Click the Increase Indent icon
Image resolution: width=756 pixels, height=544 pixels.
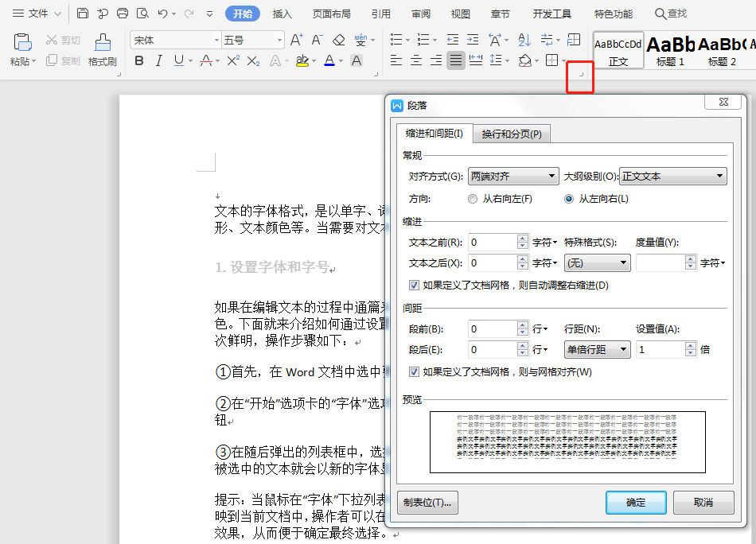click(x=473, y=40)
